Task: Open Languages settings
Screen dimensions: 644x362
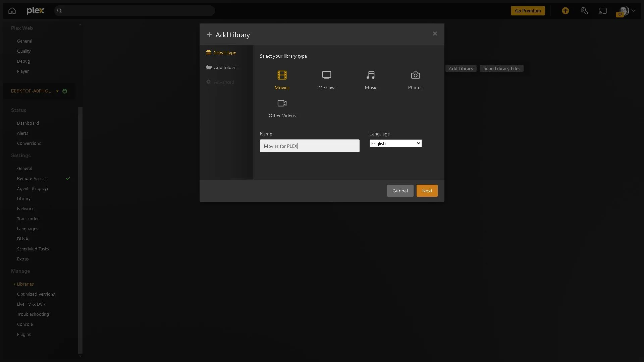Action: tap(28, 229)
